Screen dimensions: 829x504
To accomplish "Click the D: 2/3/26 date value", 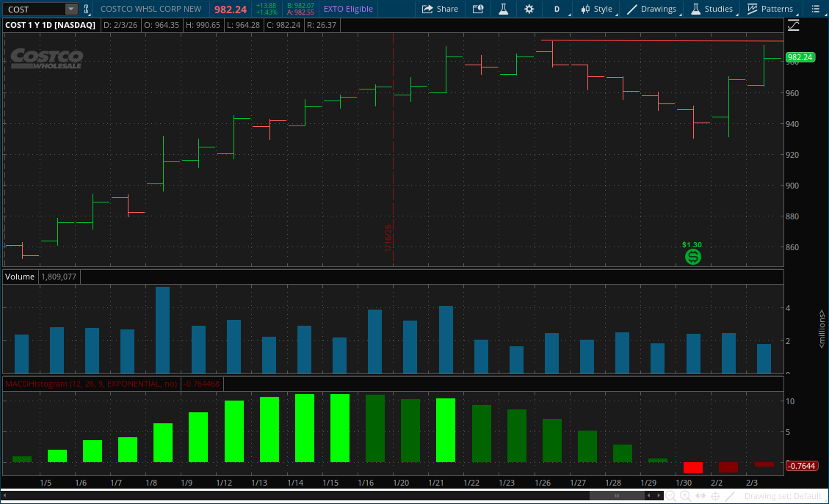I will click(x=120, y=25).
